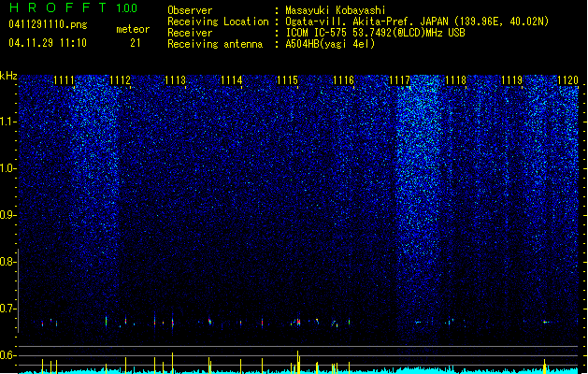Click the 0.8 kHz axis label
Screen dimensions: 588x374
[8, 262]
